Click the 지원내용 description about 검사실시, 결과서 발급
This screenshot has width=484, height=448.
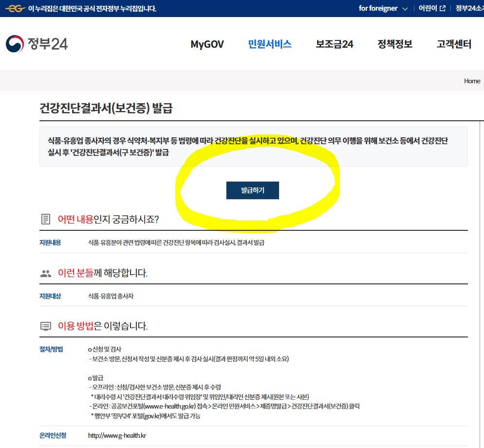(x=176, y=243)
